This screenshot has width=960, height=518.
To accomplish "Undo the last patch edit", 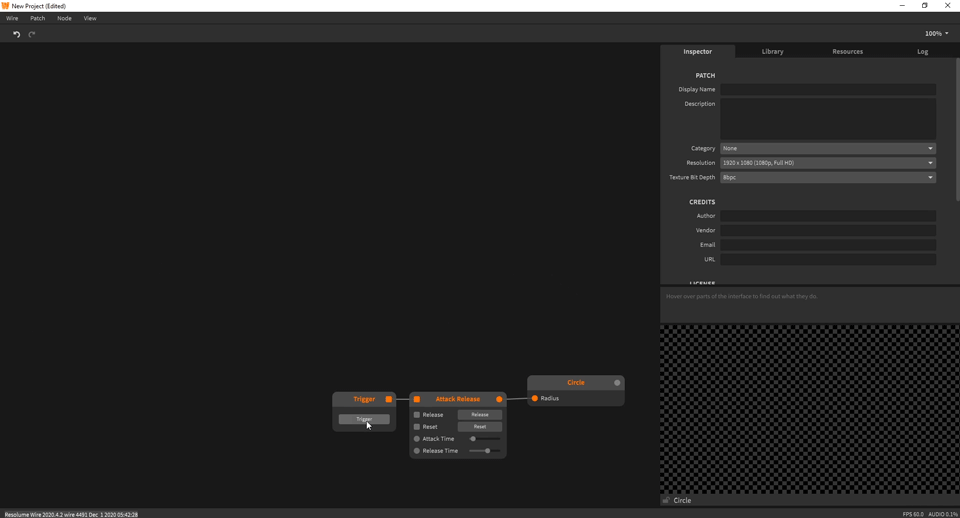I will 17,34.
